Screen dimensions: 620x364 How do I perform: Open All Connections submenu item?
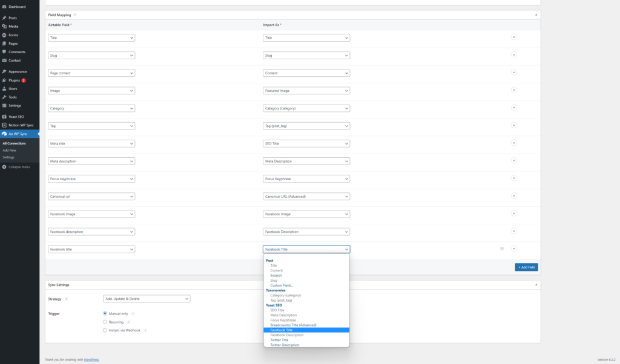point(15,143)
